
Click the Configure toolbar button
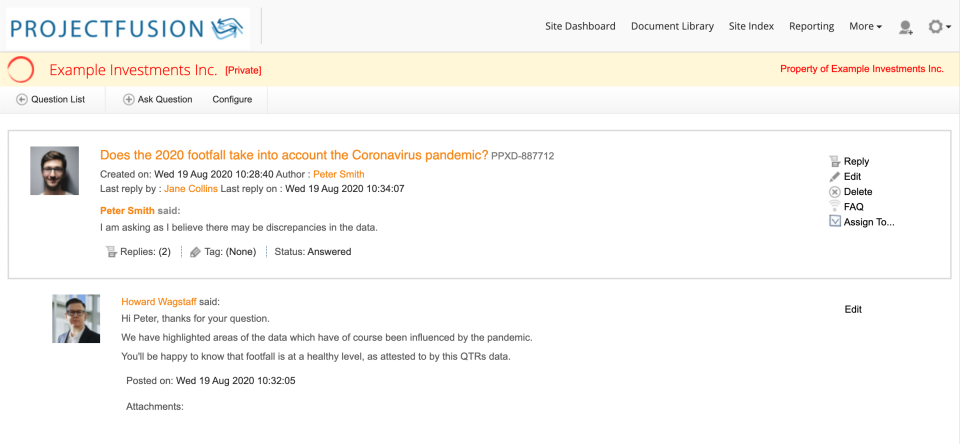[232, 99]
